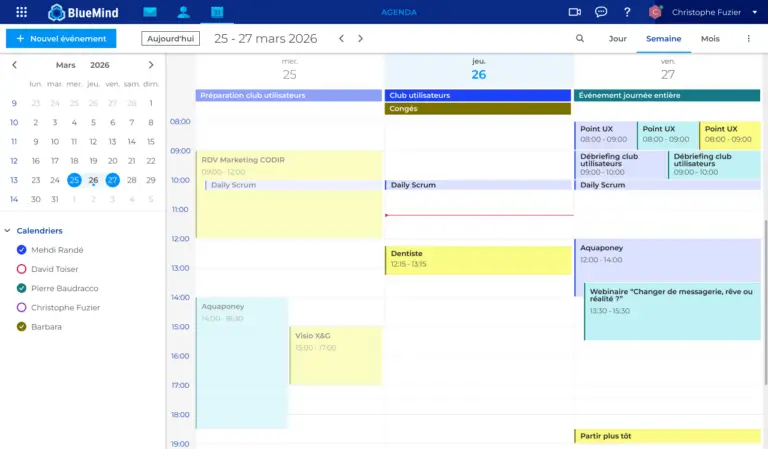Switch to Semaine view
The image size is (768, 449).
click(x=664, y=39)
